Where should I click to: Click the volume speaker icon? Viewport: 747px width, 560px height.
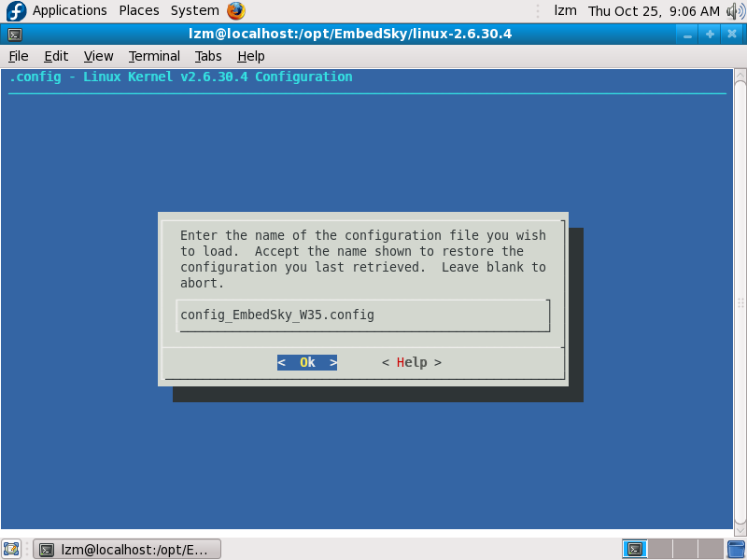click(x=735, y=11)
